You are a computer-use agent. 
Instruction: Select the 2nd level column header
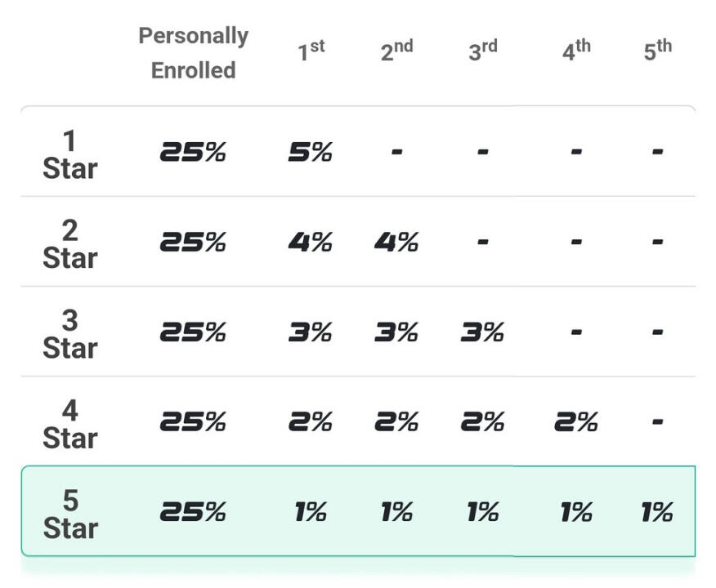point(396,51)
